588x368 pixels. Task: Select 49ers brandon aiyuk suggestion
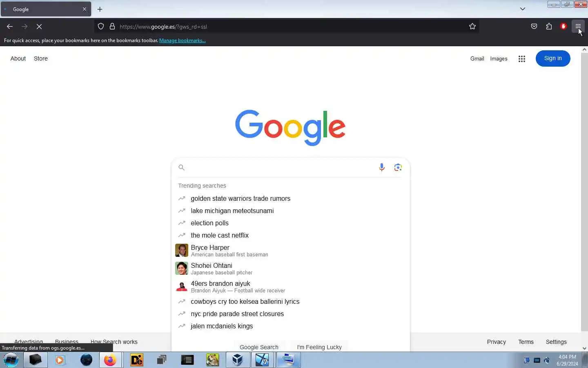(290, 286)
